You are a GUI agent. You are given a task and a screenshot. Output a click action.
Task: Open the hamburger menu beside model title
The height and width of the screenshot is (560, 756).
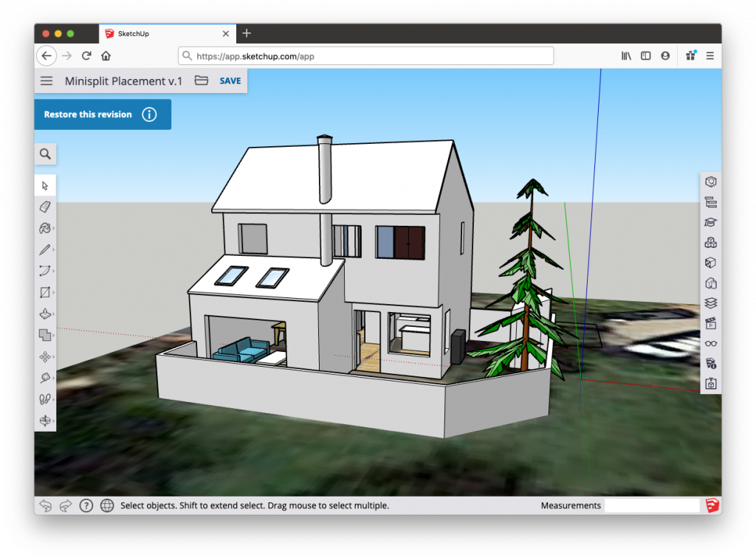click(47, 81)
